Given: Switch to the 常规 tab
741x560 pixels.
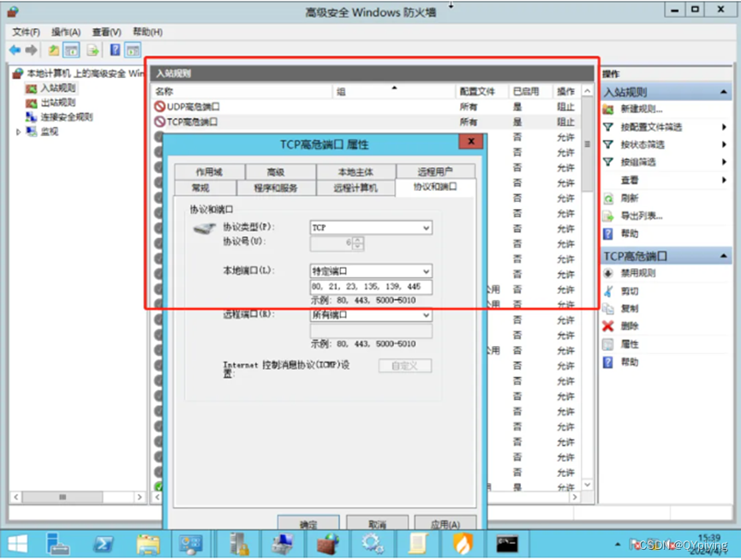Looking at the screenshot, I should pos(200,188).
